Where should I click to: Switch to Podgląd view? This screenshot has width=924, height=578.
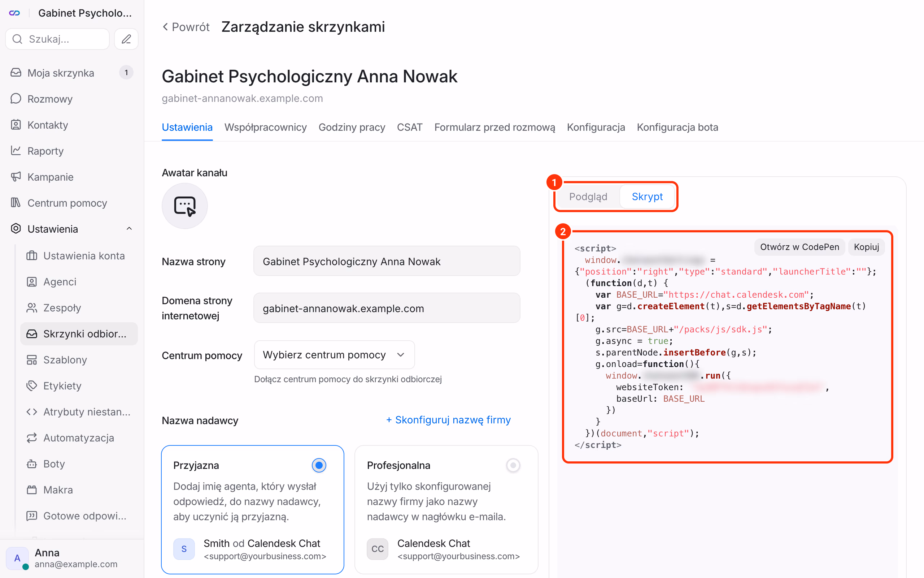point(588,197)
